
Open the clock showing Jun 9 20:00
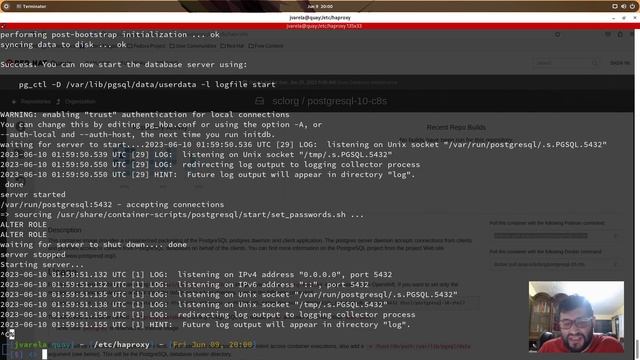click(320, 6)
